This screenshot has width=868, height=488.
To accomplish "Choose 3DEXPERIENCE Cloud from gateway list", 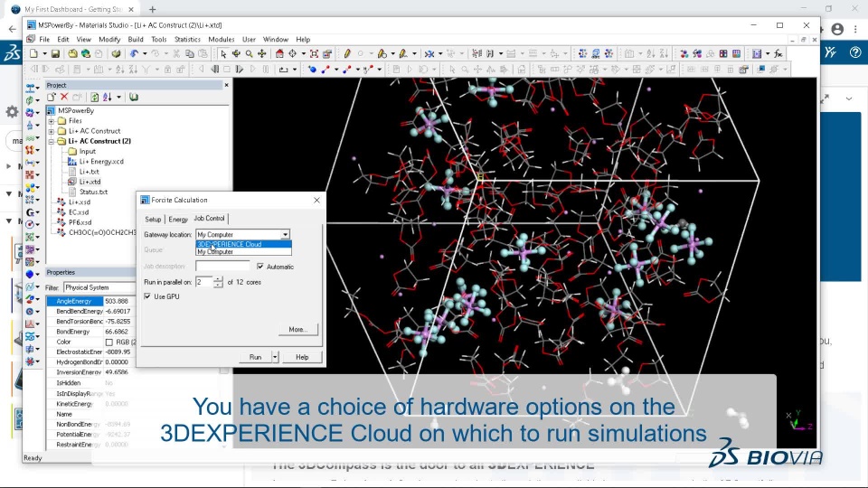I will (x=243, y=244).
